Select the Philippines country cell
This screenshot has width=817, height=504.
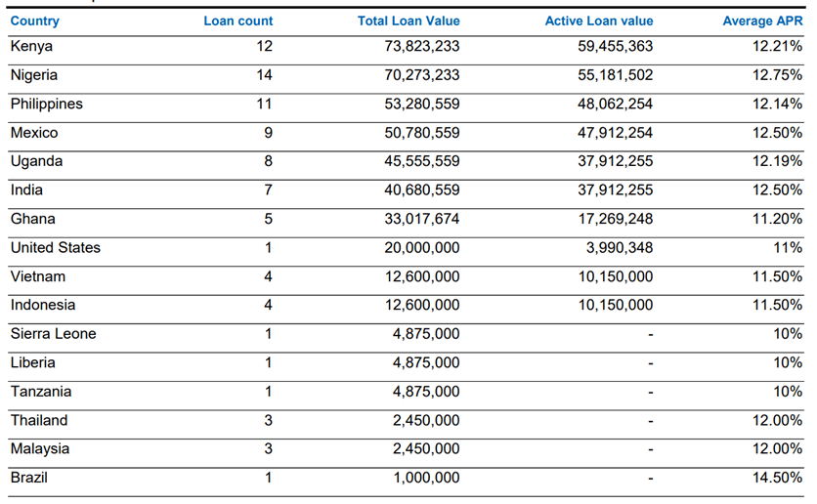coord(47,104)
